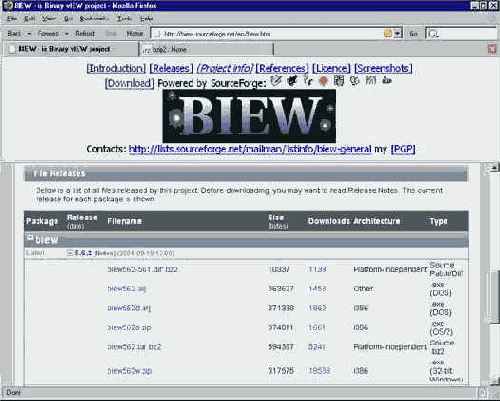The height and width of the screenshot is (401, 500).
Task: Click the Back toolbar button
Action: tap(14, 34)
